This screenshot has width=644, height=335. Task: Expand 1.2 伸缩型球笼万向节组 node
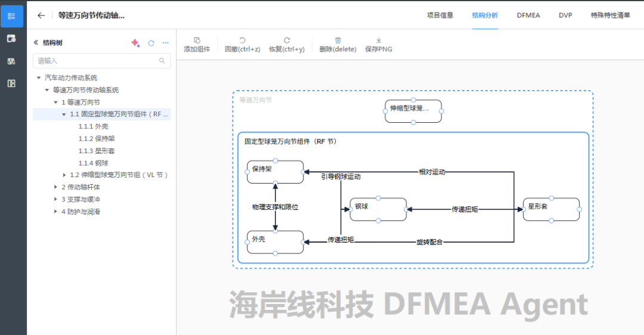64,175
